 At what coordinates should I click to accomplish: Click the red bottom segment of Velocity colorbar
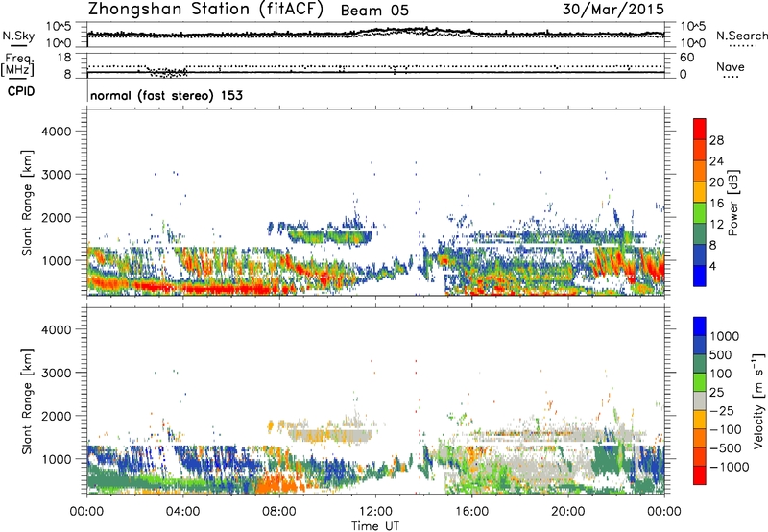coord(700,475)
